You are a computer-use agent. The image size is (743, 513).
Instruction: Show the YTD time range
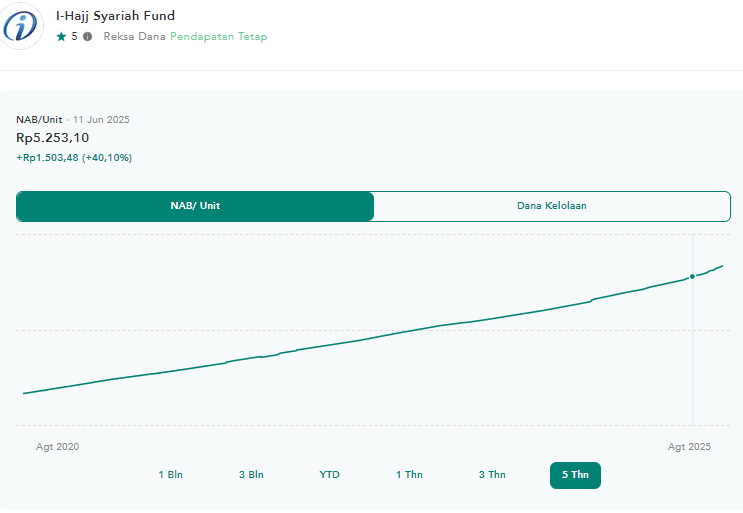pyautogui.click(x=329, y=475)
